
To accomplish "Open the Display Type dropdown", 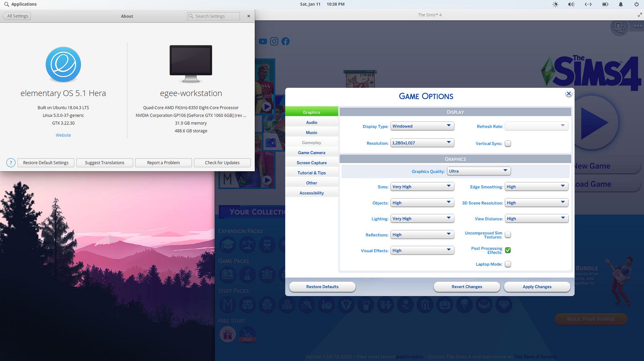I will pos(422,126).
